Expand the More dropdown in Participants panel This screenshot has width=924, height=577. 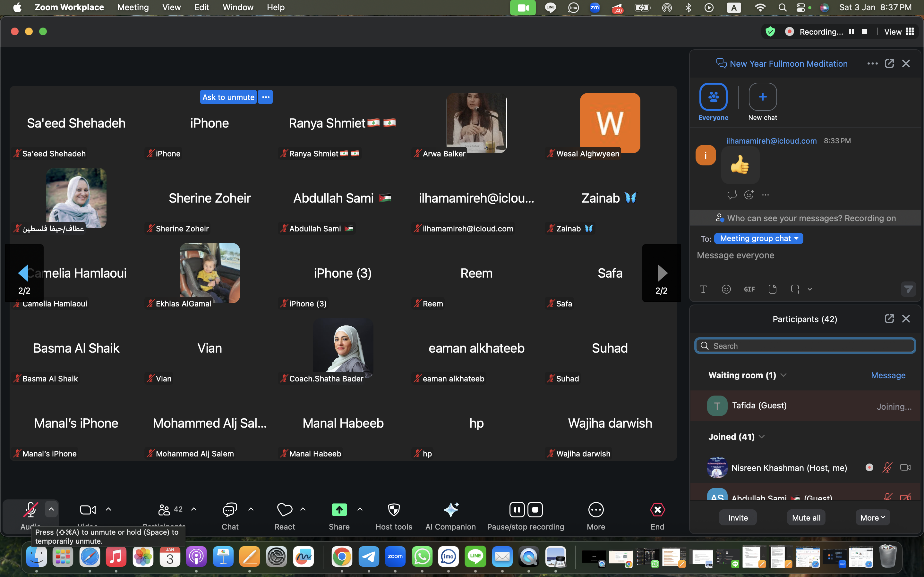[x=872, y=518]
